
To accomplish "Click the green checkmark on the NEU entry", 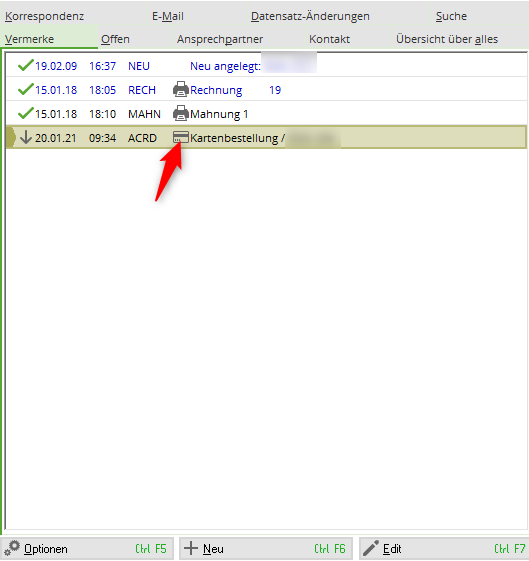I will [25, 65].
